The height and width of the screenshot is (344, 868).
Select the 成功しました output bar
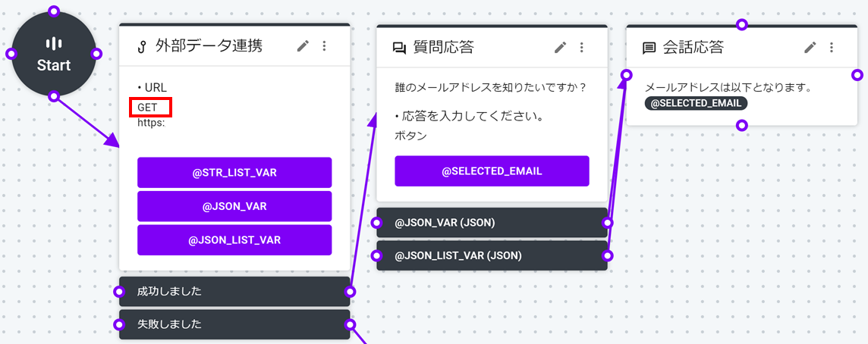pos(234,292)
